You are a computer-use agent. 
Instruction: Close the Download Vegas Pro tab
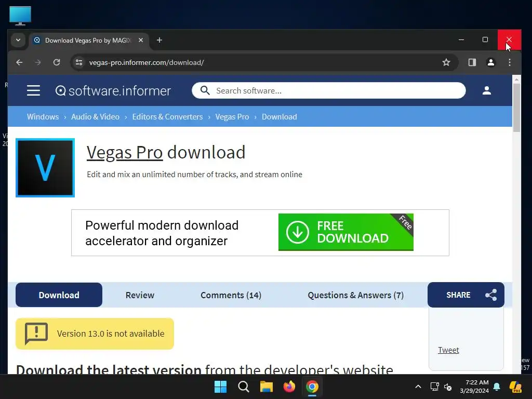[x=141, y=40]
